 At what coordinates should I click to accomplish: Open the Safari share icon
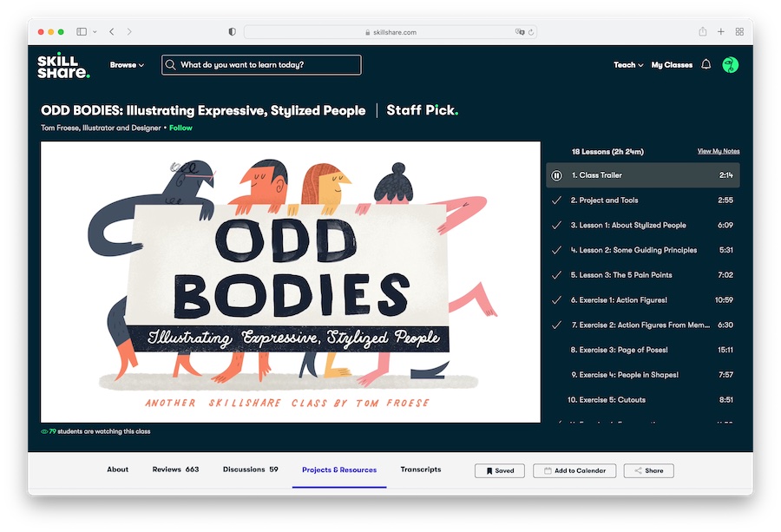(702, 31)
